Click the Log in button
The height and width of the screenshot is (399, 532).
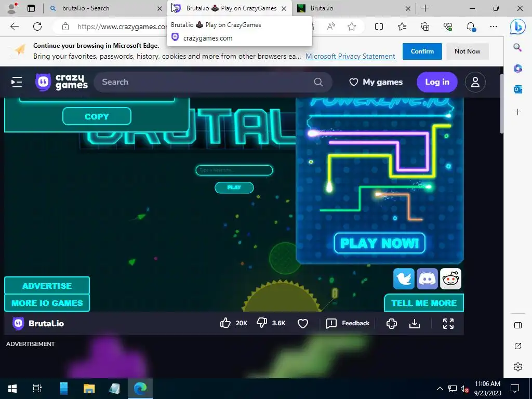tap(437, 82)
